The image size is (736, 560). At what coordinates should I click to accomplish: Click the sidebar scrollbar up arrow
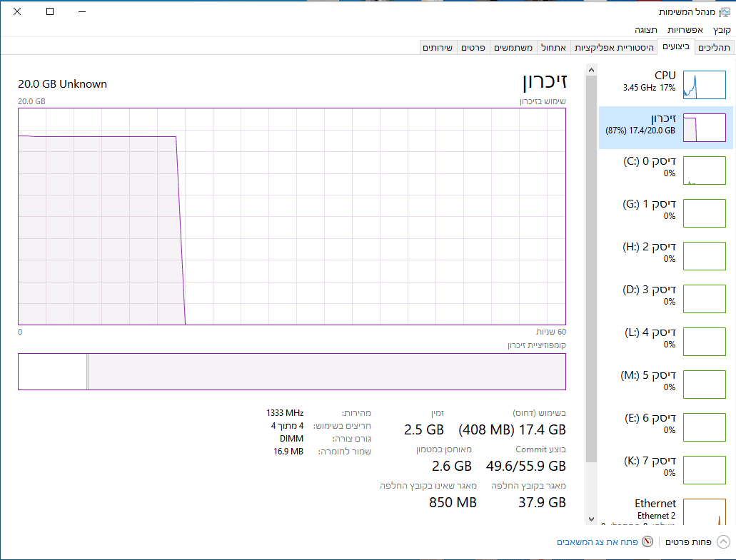point(591,71)
